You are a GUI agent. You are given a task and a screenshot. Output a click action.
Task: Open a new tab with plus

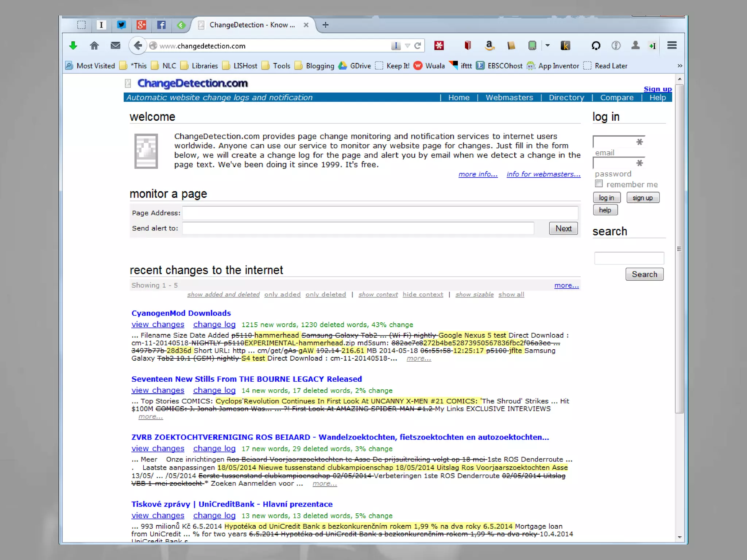(x=325, y=25)
